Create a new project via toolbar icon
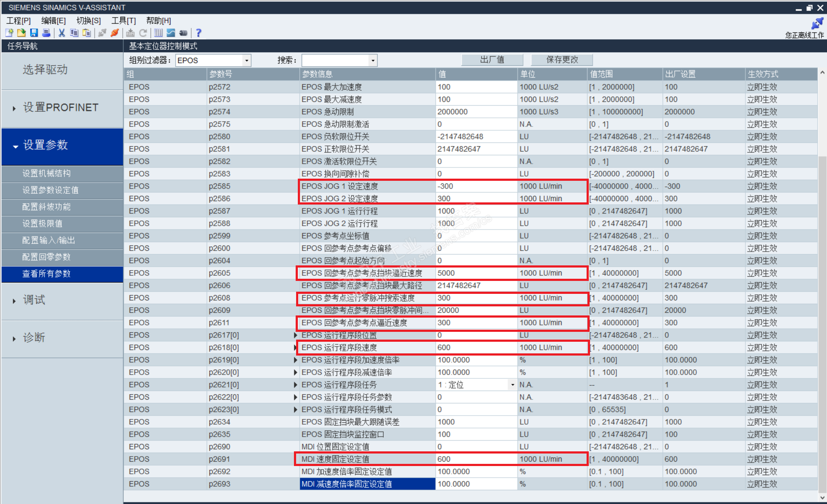 pos(9,33)
